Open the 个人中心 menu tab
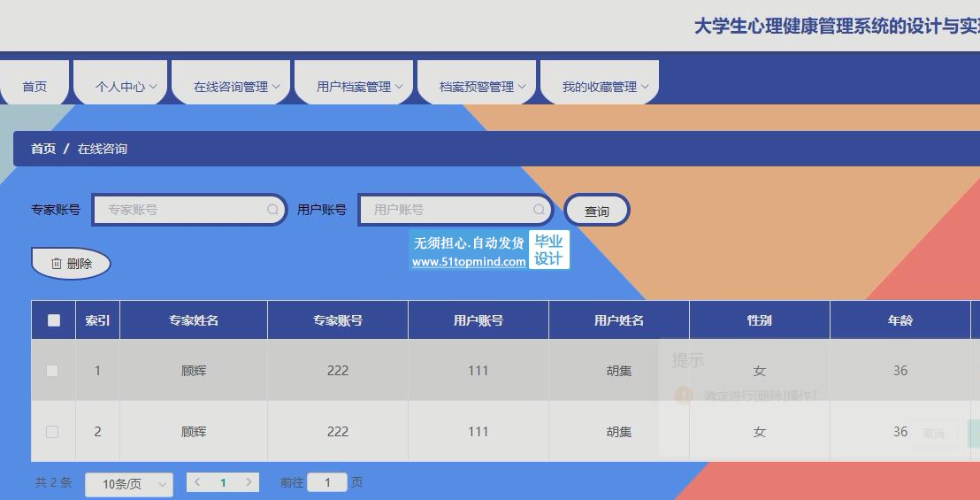 coord(120,82)
